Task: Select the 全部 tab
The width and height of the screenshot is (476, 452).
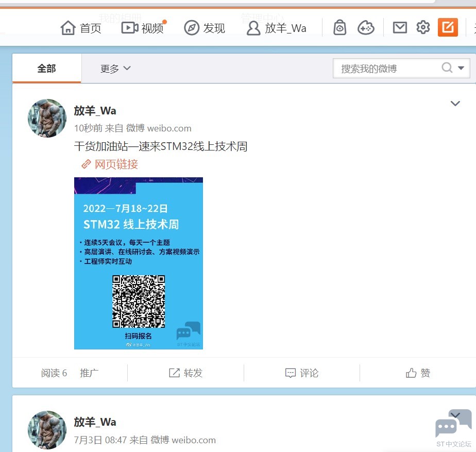Action: pos(47,69)
